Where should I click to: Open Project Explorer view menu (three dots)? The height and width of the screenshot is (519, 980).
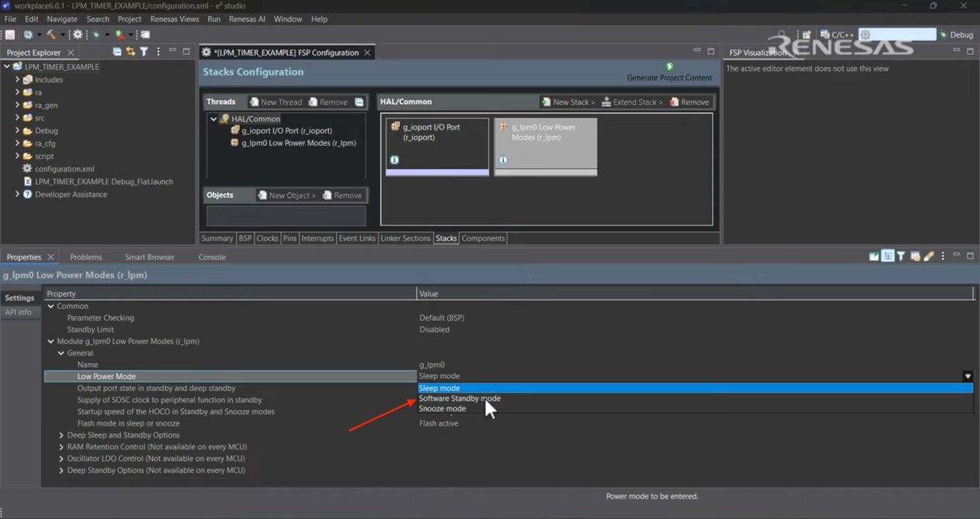(158, 52)
